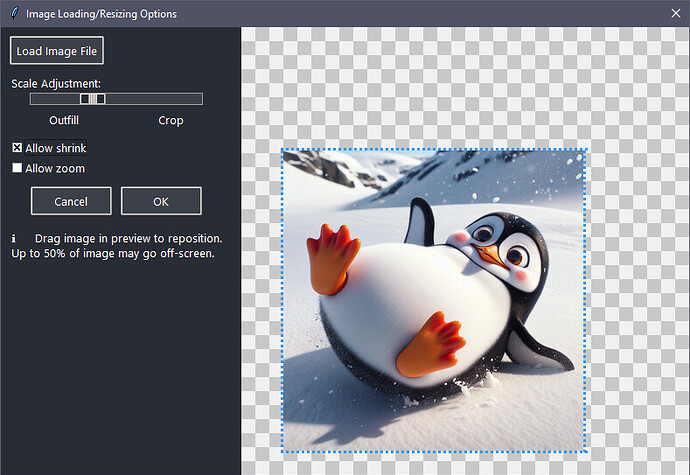This screenshot has width=690, height=475.
Task: Enable the Allow zoom checkbox
Action: (x=17, y=168)
